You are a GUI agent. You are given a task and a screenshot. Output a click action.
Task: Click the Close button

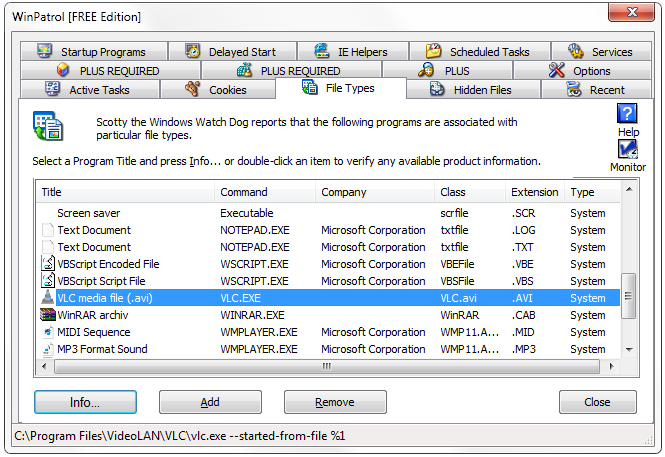coord(598,402)
